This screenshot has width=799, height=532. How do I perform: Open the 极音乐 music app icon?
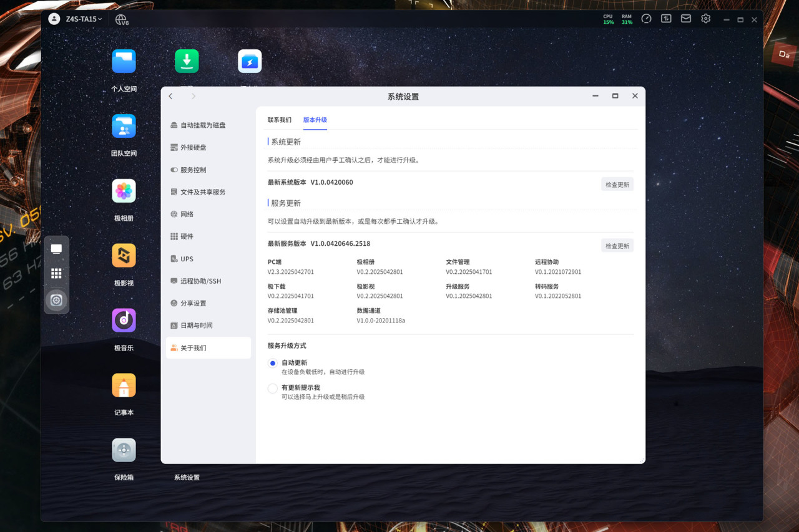tap(124, 321)
